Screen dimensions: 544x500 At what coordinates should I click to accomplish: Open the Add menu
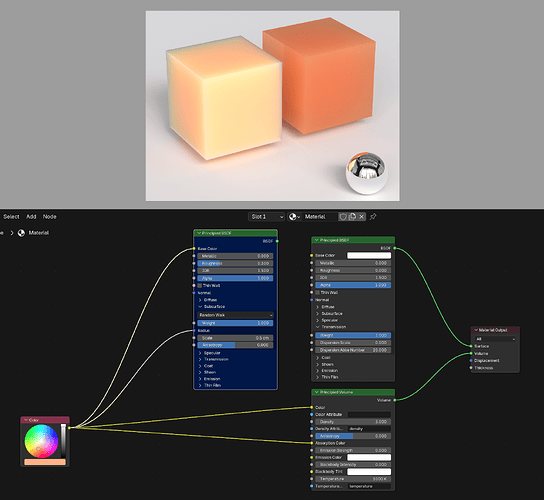point(31,217)
